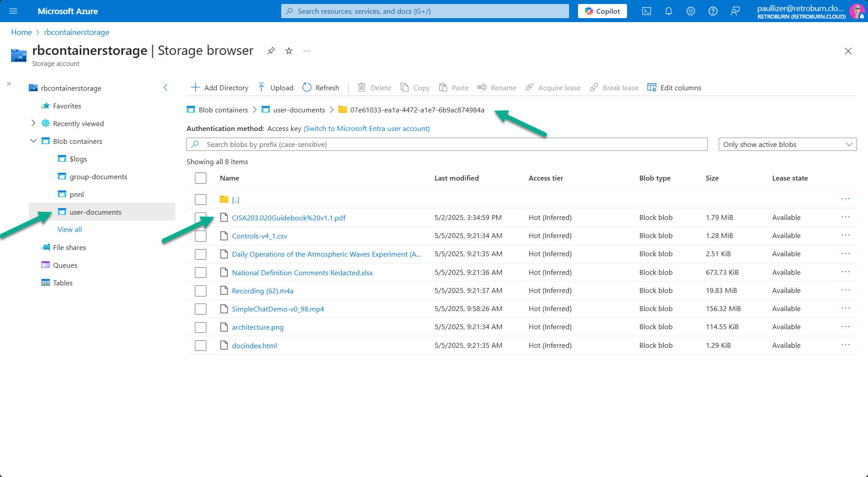Viewport: 868px width, 477px height.
Task: Select all blobs using the header checkbox
Action: 201,178
